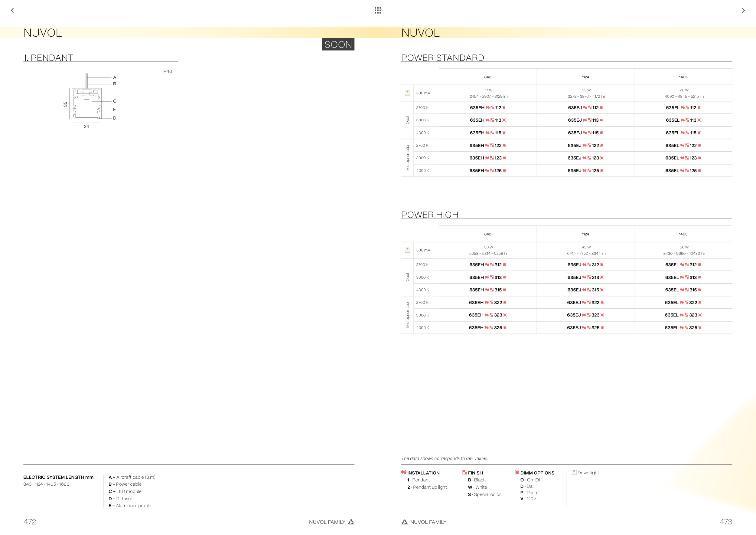This screenshot has height=535, width=756.
Task: Go to next page arrow
Action: click(x=743, y=11)
